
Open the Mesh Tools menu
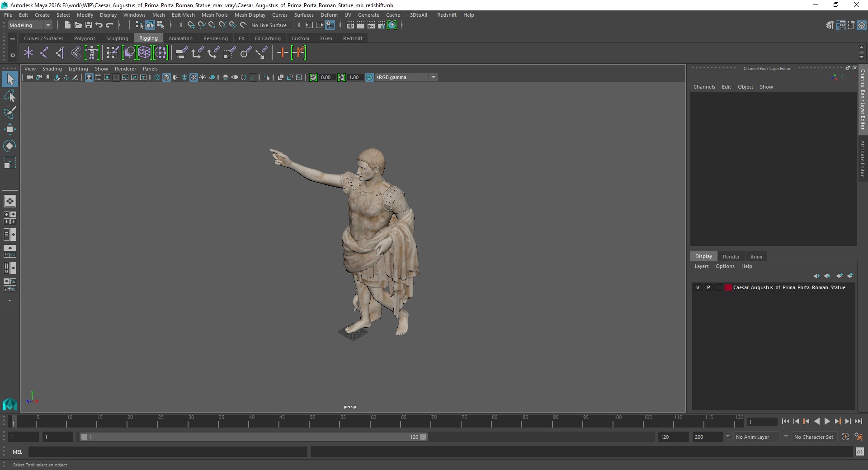coord(214,15)
